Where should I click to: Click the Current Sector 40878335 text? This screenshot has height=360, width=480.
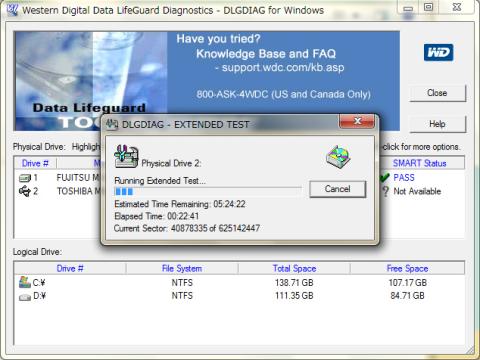(187, 228)
